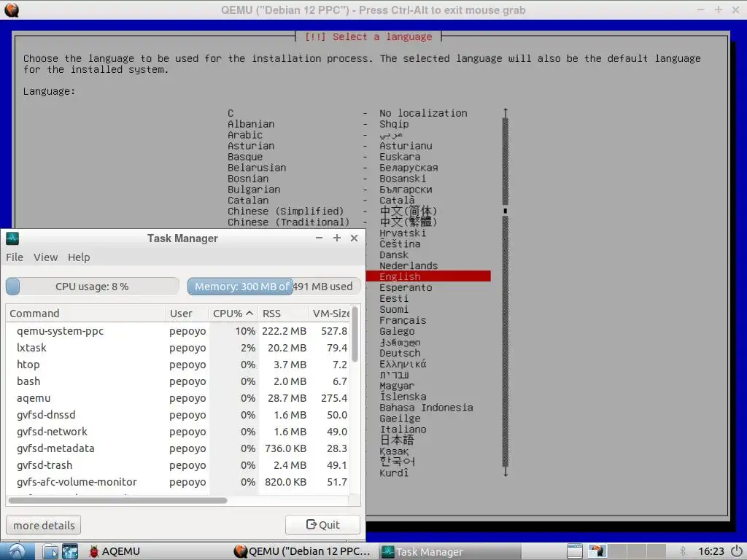Screen dimensions: 747x560
Task: Open the power/logout icon in the tray
Action: (737, 551)
